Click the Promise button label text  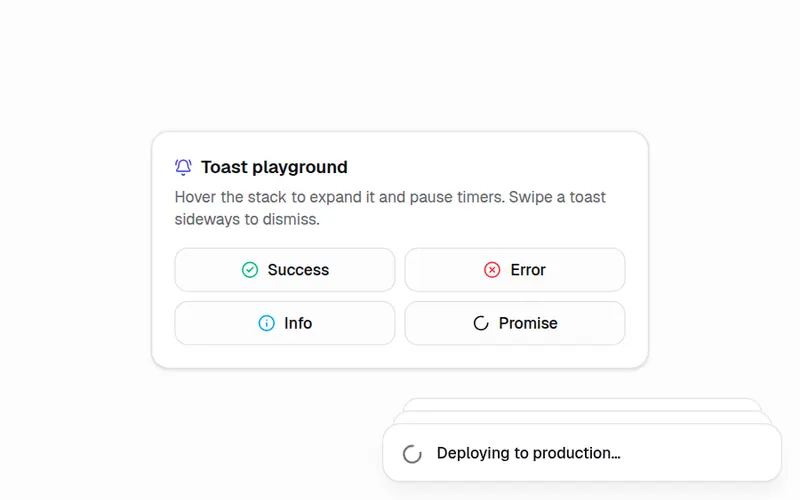click(528, 323)
